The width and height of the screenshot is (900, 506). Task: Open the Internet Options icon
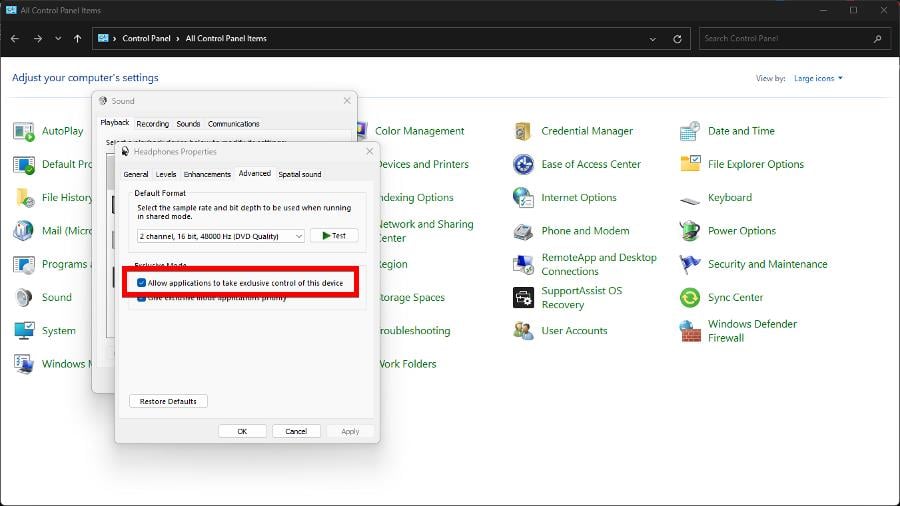click(523, 198)
